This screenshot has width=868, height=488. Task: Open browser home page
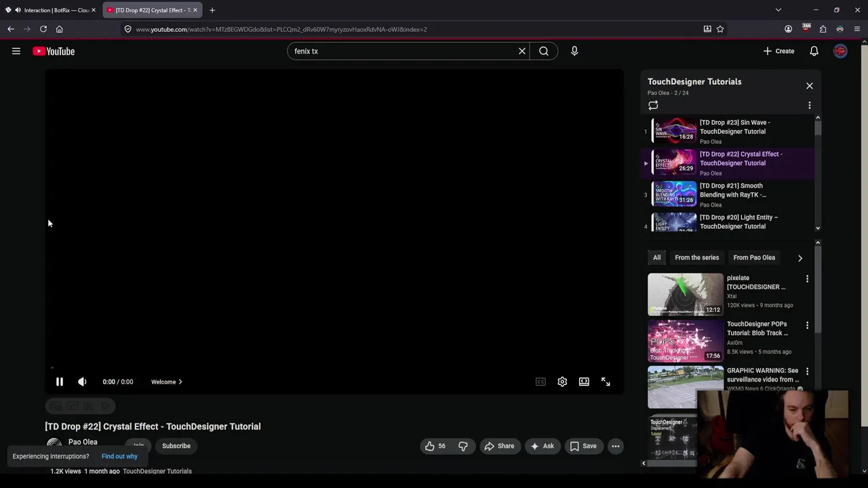(x=60, y=29)
